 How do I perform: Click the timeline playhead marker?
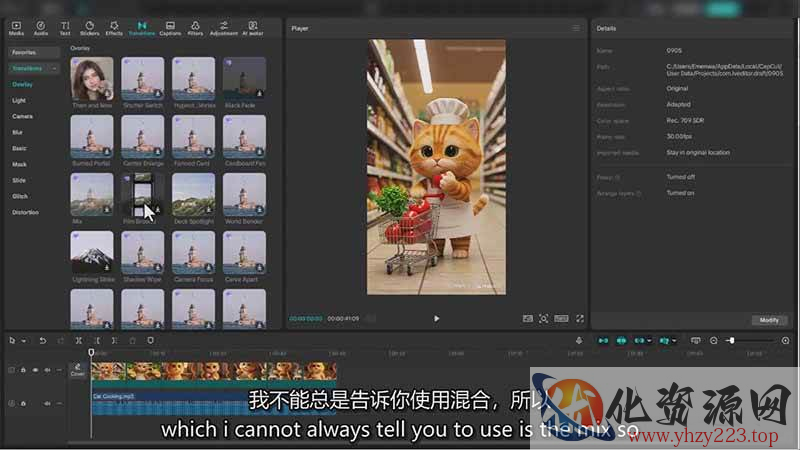click(x=91, y=352)
